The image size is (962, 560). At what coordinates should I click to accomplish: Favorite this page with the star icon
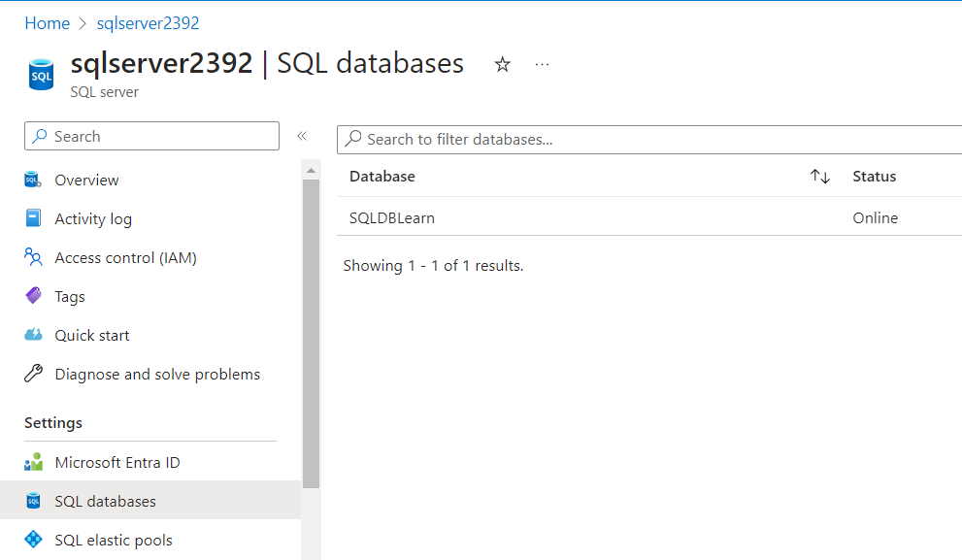[x=503, y=64]
